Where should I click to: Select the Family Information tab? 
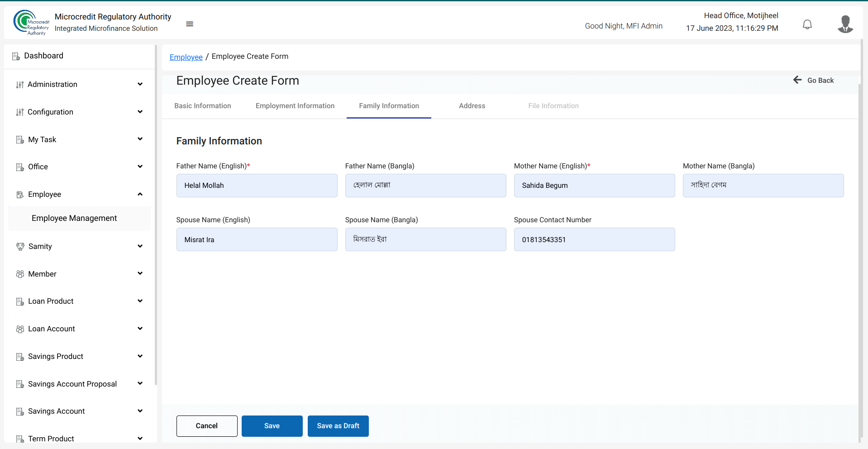pyautogui.click(x=389, y=106)
